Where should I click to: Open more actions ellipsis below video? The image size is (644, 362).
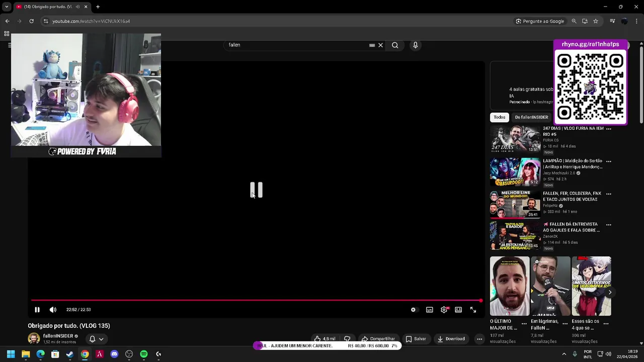[x=479, y=339]
